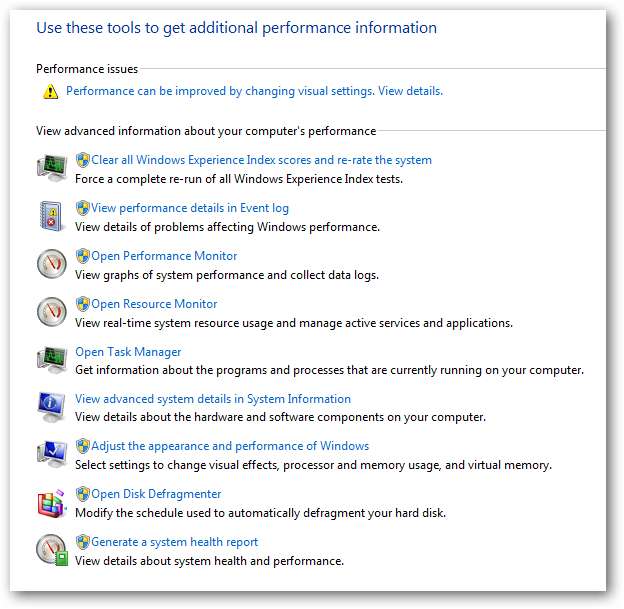
Task: Click the yellow warning triangle icon
Action: [50, 92]
